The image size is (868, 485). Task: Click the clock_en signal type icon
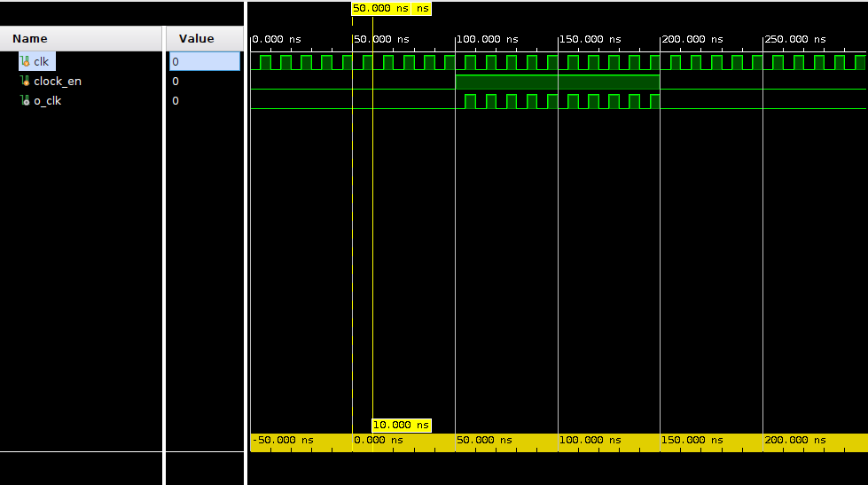click(25, 81)
